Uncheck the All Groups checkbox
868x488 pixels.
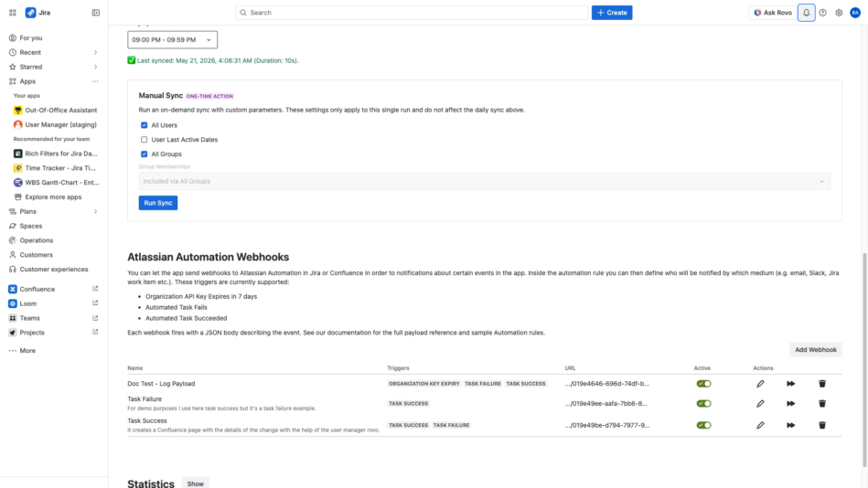[144, 154]
